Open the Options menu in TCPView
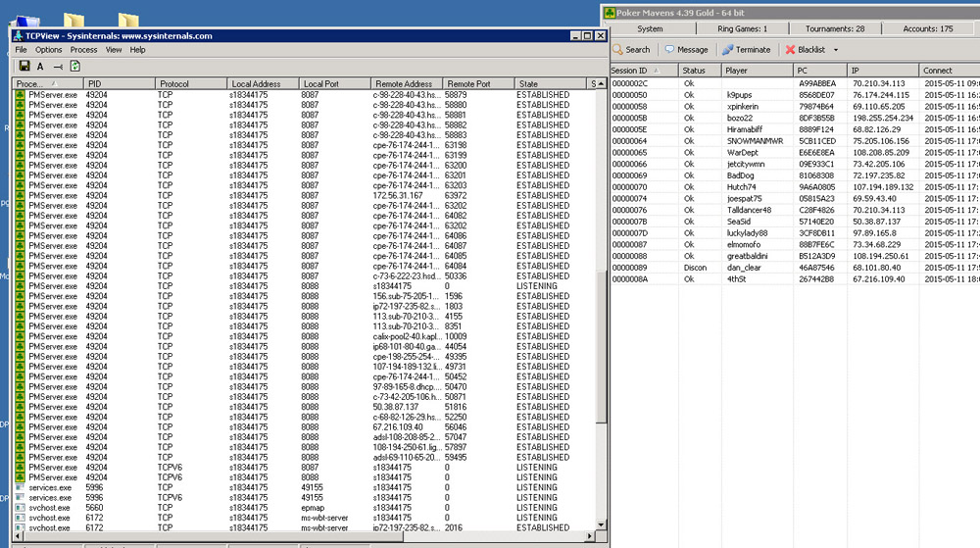The image size is (980, 548). click(48, 49)
